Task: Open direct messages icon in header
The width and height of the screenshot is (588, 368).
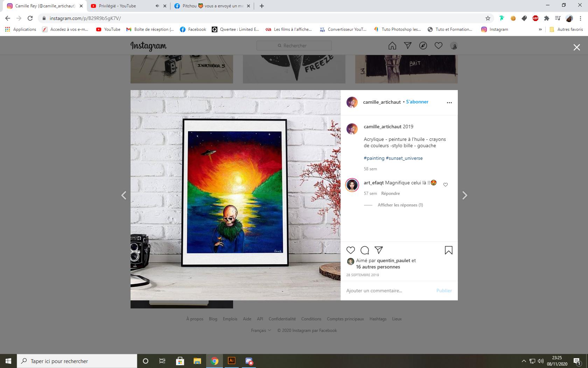Action: click(x=408, y=46)
